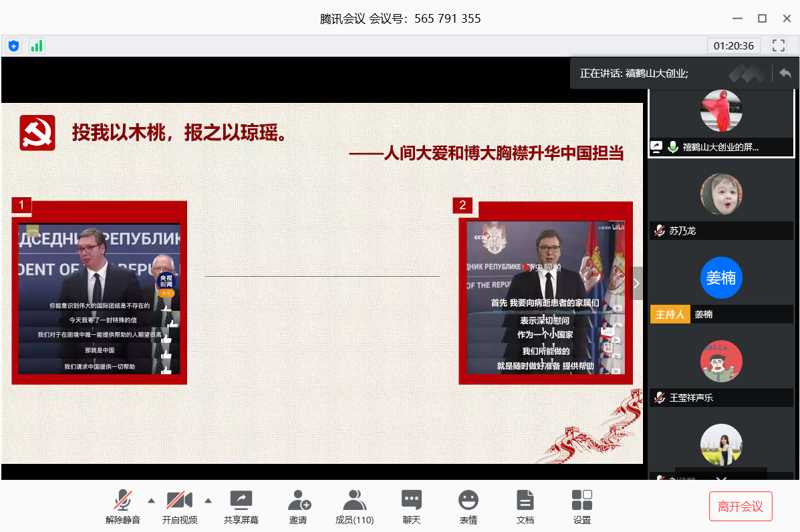Click the name label 禧鹤山大创业的屏...
Screen dimensions: 800x532
(721, 147)
